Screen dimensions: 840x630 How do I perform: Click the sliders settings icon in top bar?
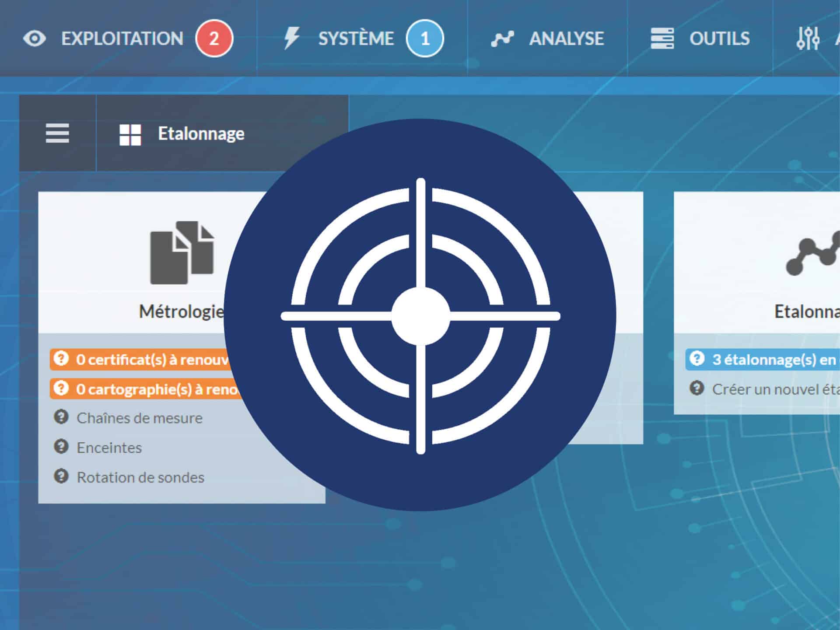pos(808,38)
